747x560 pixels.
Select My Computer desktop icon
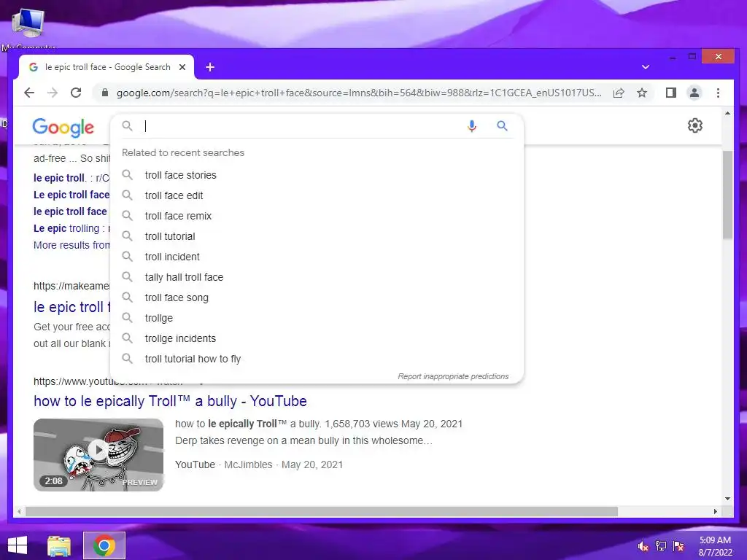(x=28, y=28)
